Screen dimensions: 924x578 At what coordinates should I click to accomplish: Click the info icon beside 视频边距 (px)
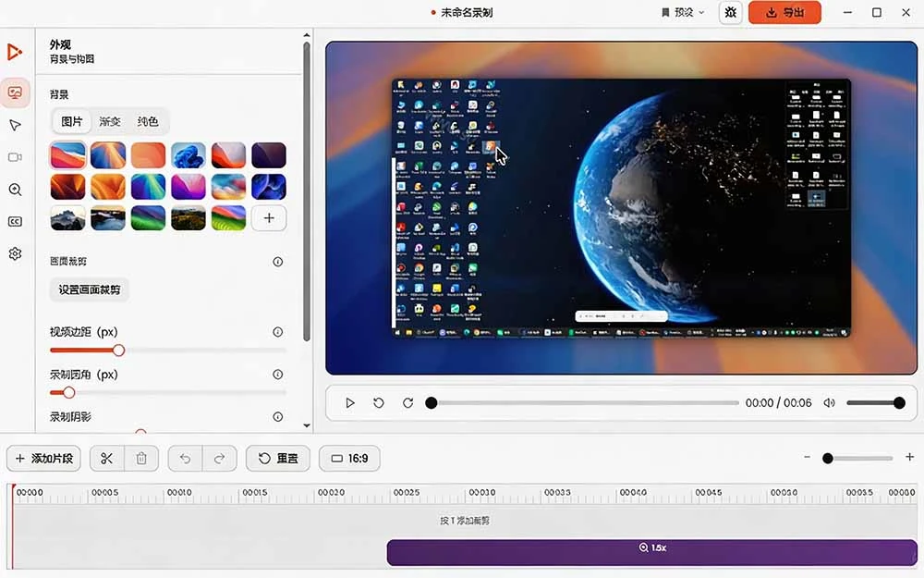pyautogui.click(x=277, y=332)
